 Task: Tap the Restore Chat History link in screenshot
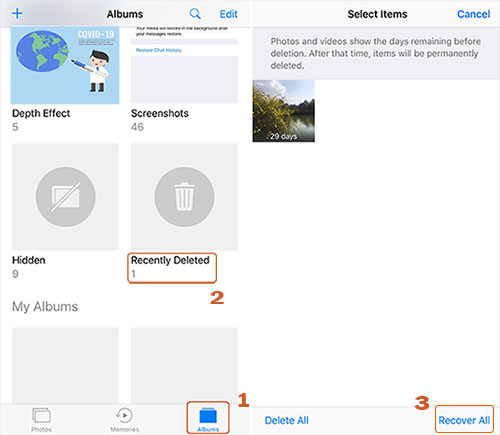[x=159, y=50]
